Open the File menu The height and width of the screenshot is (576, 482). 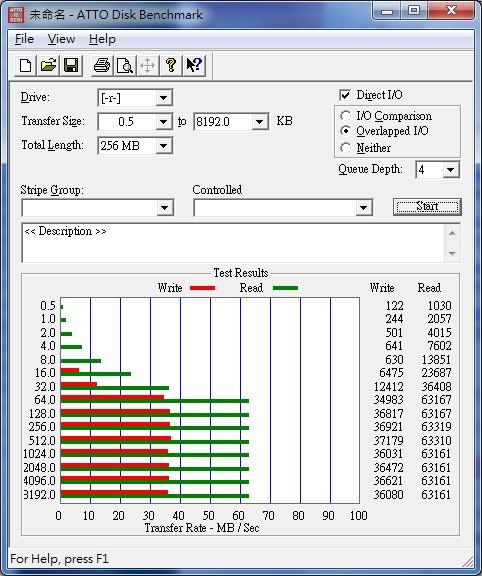point(24,39)
